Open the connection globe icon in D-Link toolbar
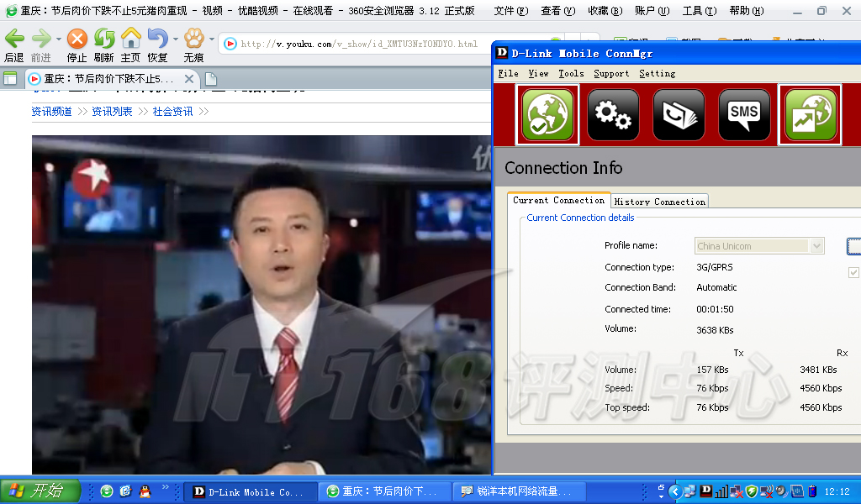Screen dimensions: 861x504 (x=547, y=115)
